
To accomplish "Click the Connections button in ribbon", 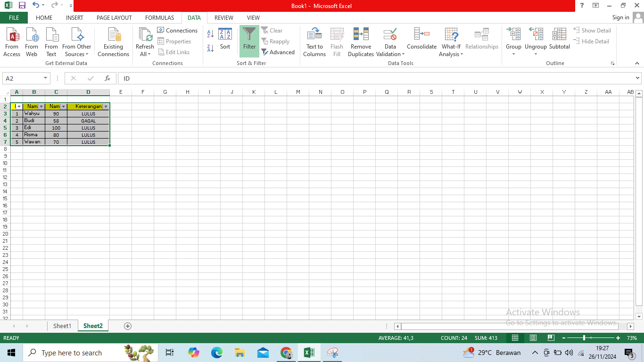I will tap(177, 30).
